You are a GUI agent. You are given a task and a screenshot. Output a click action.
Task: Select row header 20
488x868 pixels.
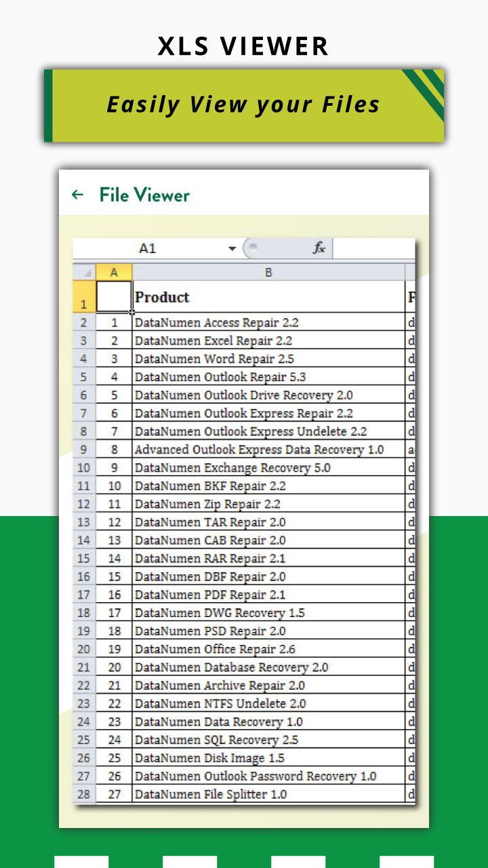tap(84, 649)
